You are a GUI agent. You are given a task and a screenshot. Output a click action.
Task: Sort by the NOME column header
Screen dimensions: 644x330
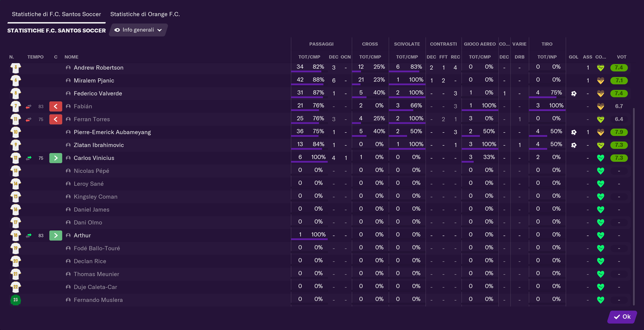point(71,57)
